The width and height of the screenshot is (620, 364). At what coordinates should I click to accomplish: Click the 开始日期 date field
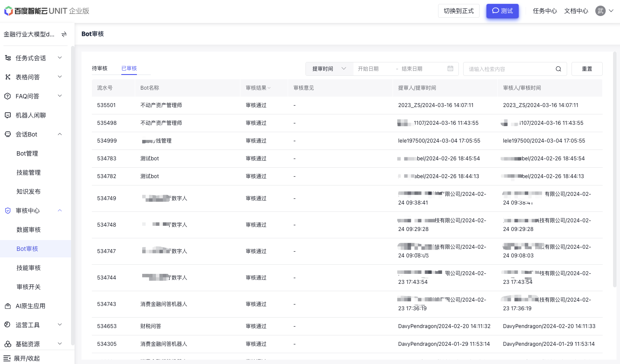[373, 69]
